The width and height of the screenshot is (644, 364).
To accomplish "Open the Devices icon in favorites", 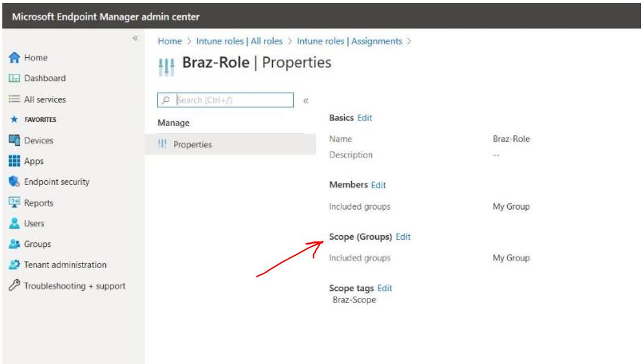I will (x=15, y=140).
